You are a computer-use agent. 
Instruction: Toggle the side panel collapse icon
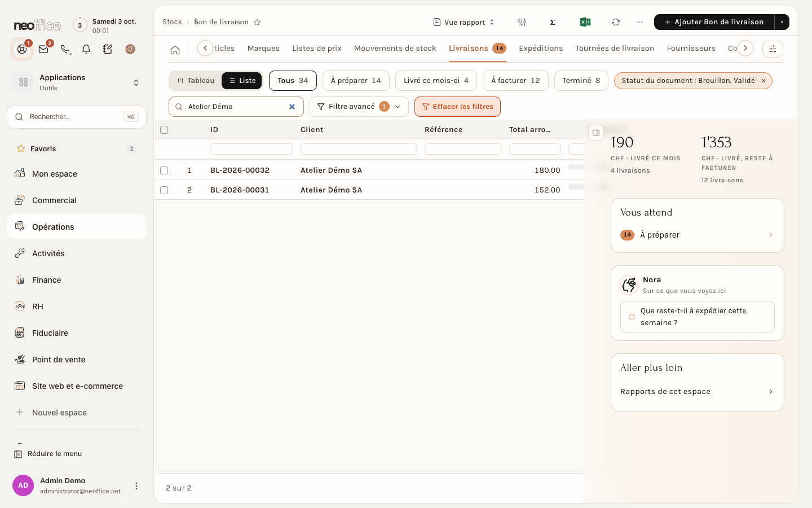596,133
